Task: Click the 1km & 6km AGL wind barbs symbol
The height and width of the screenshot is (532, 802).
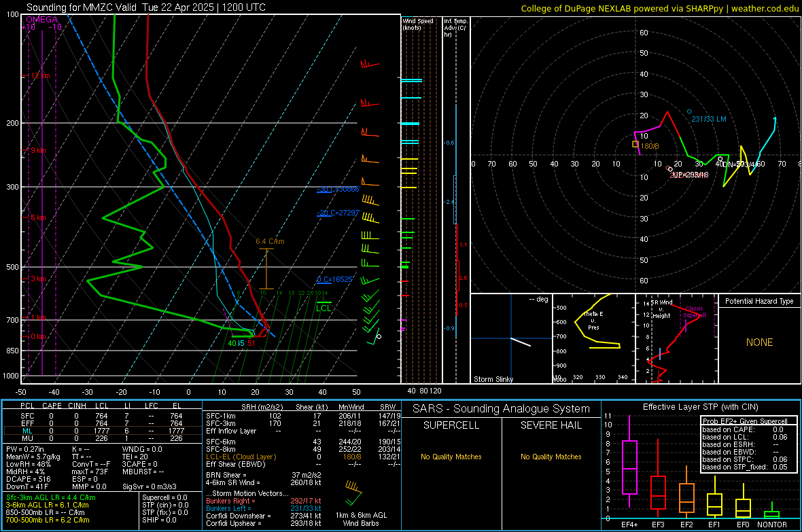Action: click(354, 492)
